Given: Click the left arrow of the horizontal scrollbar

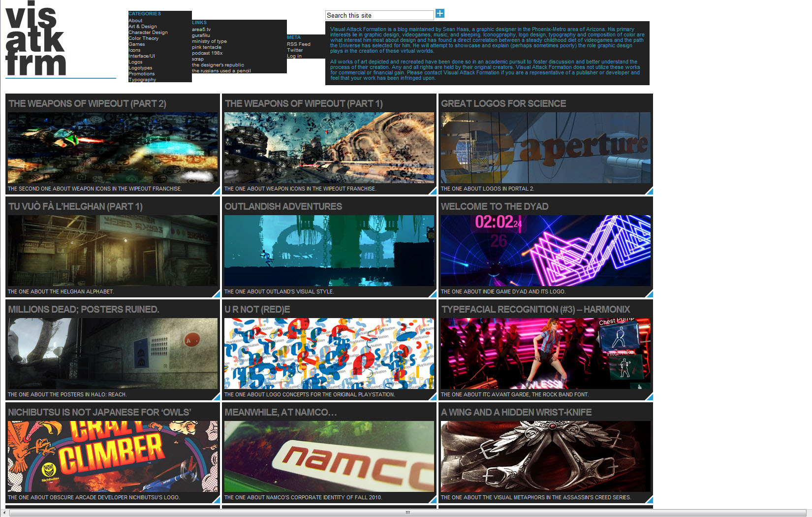Looking at the screenshot, I should [4, 513].
